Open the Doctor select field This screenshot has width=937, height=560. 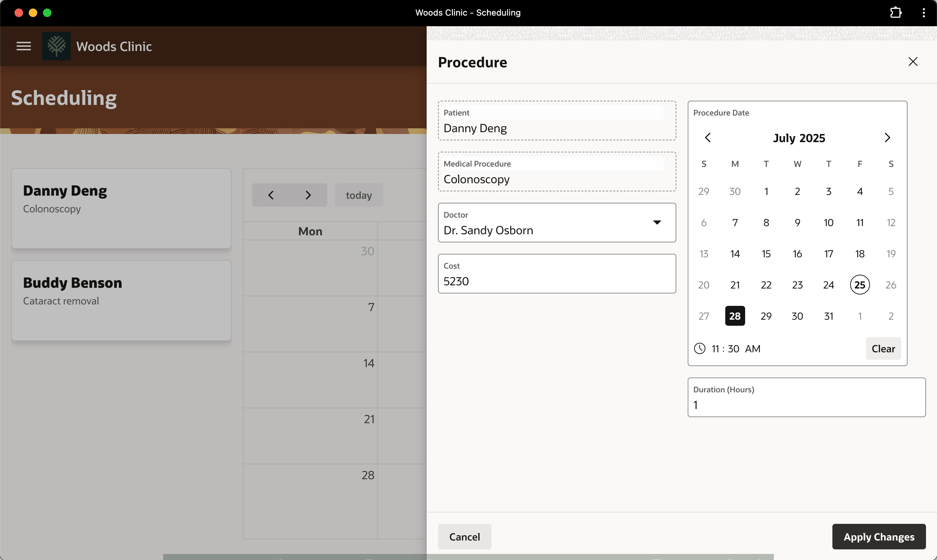557,223
